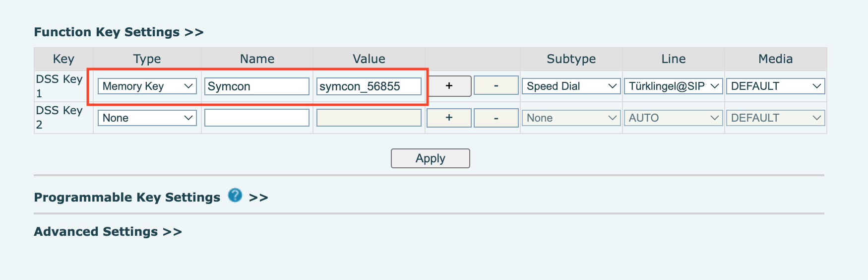Click the DSS Key 2 value field
The height and width of the screenshot is (280, 868).
click(x=369, y=118)
